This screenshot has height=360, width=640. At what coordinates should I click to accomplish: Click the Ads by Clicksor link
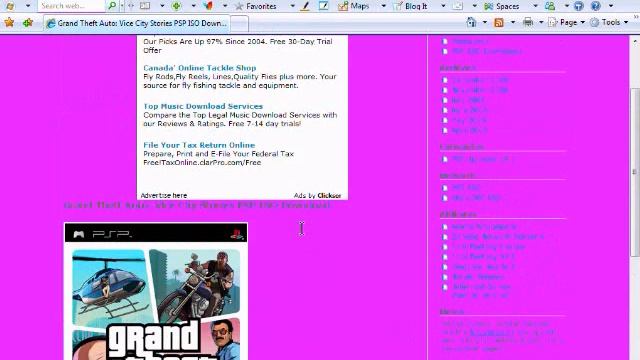coord(317,196)
